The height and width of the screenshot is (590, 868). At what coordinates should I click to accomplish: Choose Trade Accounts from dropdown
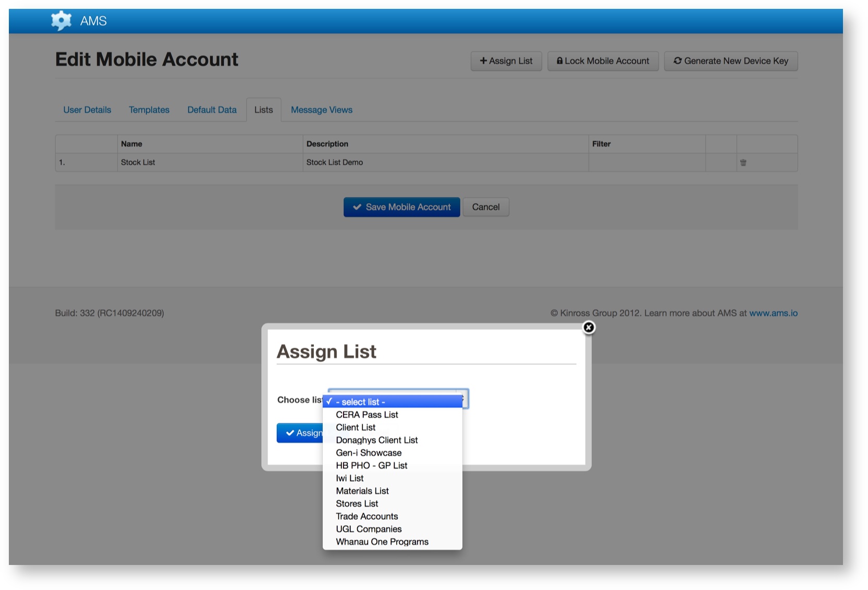click(366, 517)
